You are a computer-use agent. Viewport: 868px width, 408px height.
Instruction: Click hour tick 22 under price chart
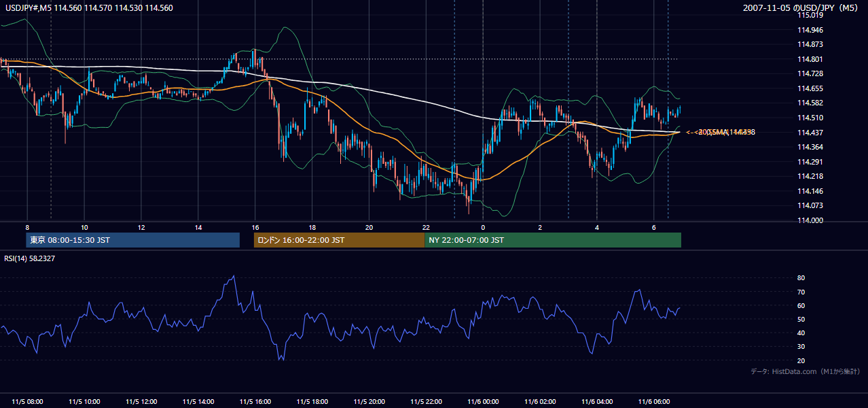coord(426,227)
